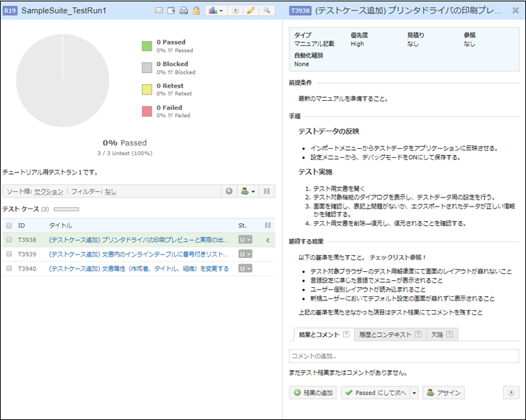The image size is (526, 420).
Task: Open test case T3940 title link
Action: 138,268
